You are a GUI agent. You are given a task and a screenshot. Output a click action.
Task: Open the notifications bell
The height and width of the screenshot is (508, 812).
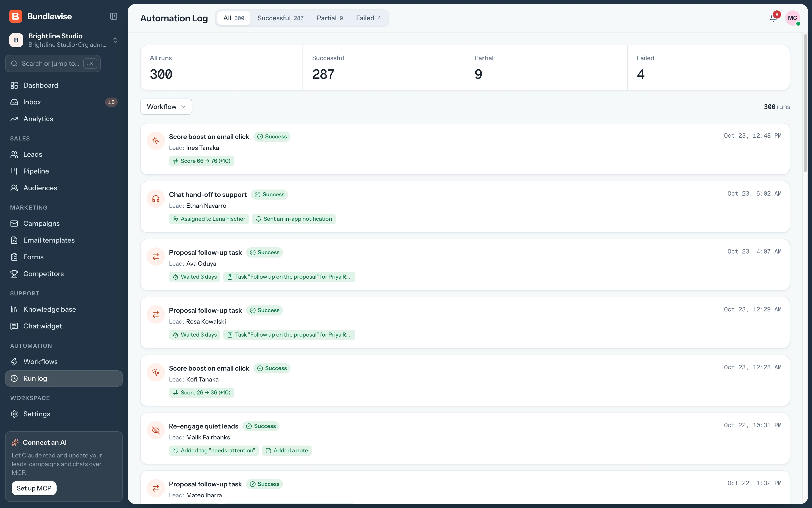click(x=773, y=18)
